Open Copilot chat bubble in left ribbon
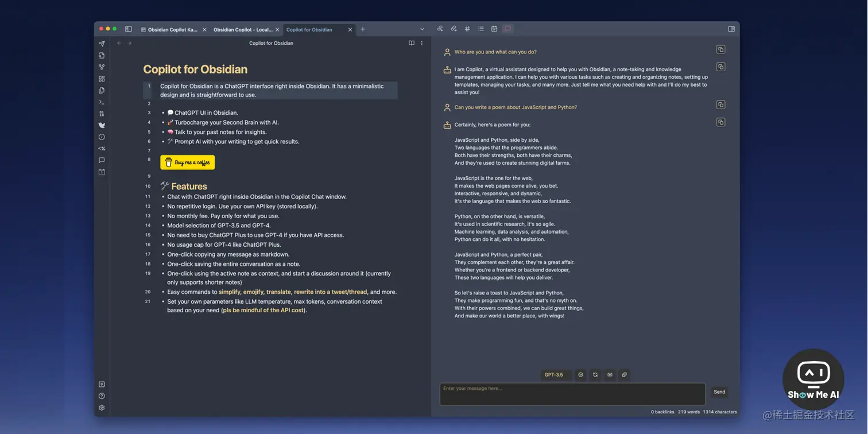The height and width of the screenshot is (434, 868). click(102, 160)
